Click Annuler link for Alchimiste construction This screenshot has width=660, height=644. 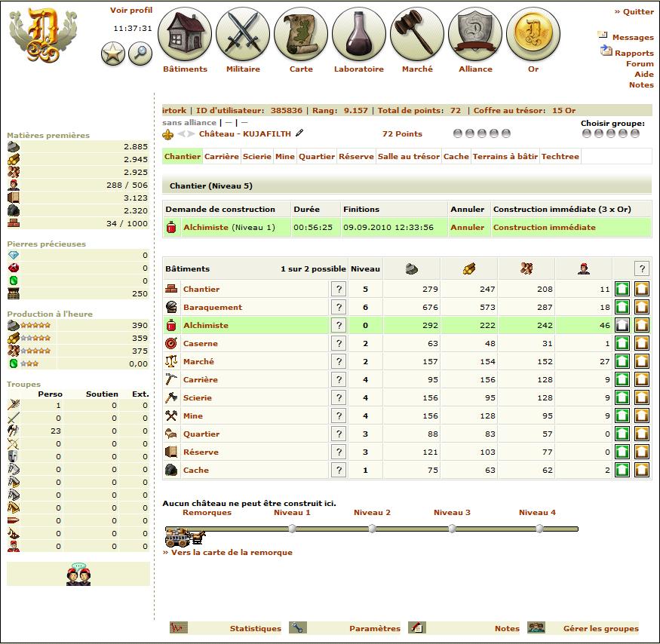tap(467, 227)
